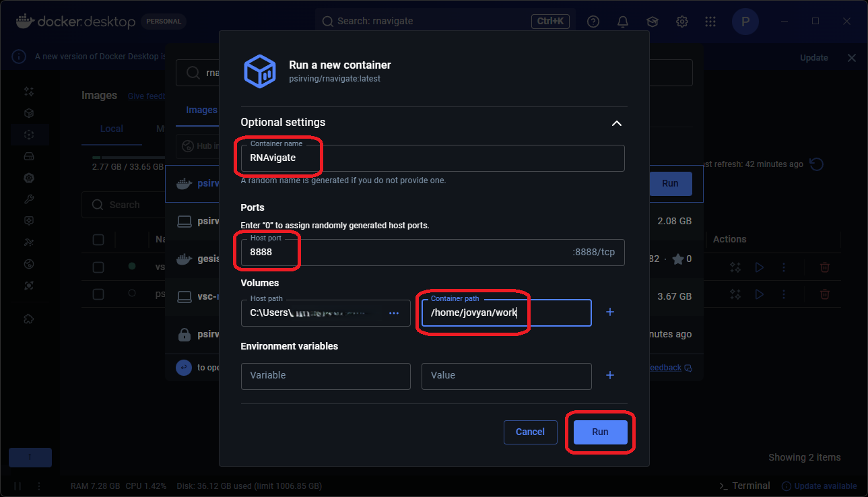Click sparkle action icon in first Images row
868x497 pixels.
(736, 267)
